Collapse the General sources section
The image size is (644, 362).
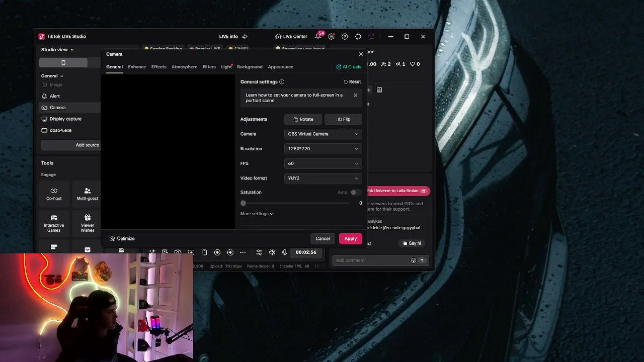click(x=52, y=76)
